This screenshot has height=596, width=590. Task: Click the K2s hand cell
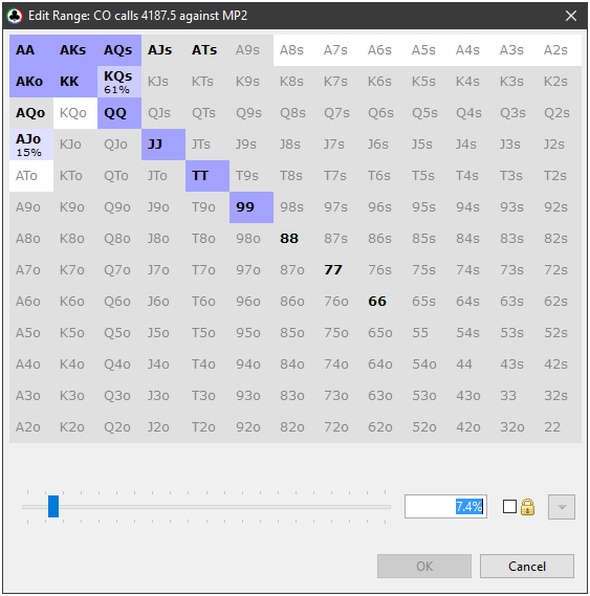click(x=559, y=82)
